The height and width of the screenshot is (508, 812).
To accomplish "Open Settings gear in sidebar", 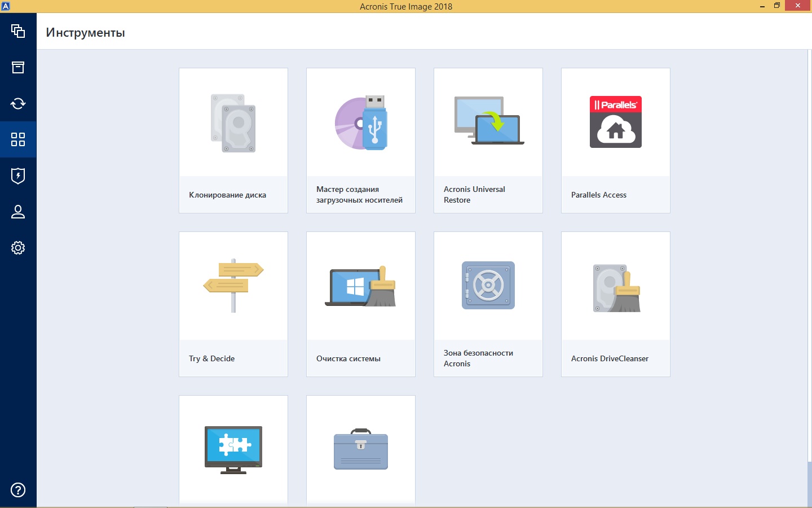I will 18,248.
